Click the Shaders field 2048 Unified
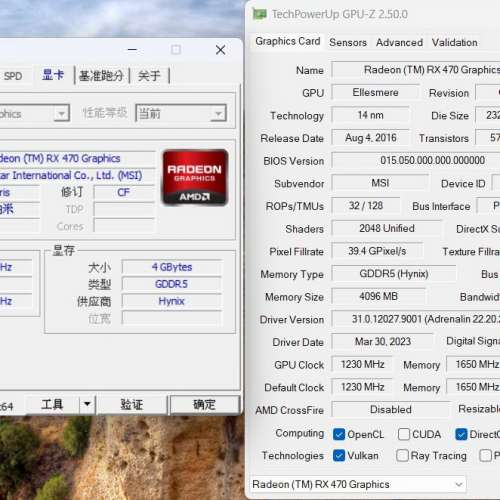500x500 pixels. pyautogui.click(x=387, y=228)
